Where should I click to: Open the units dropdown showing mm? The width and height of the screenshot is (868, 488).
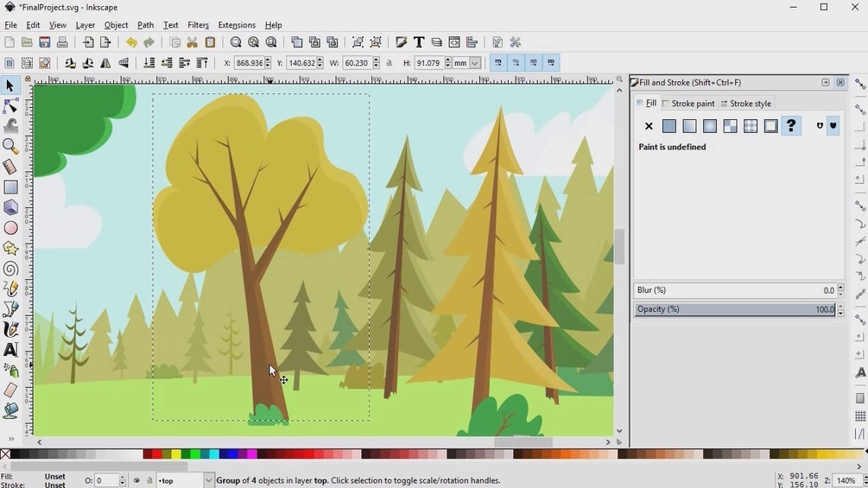[x=467, y=63]
